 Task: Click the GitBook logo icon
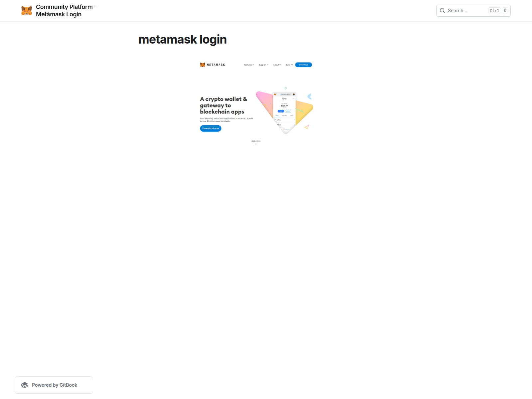[x=25, y=385]
